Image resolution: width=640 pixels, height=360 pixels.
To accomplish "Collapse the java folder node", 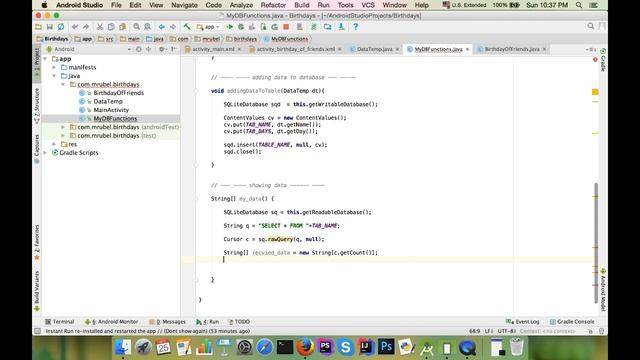I will (54, 76).
